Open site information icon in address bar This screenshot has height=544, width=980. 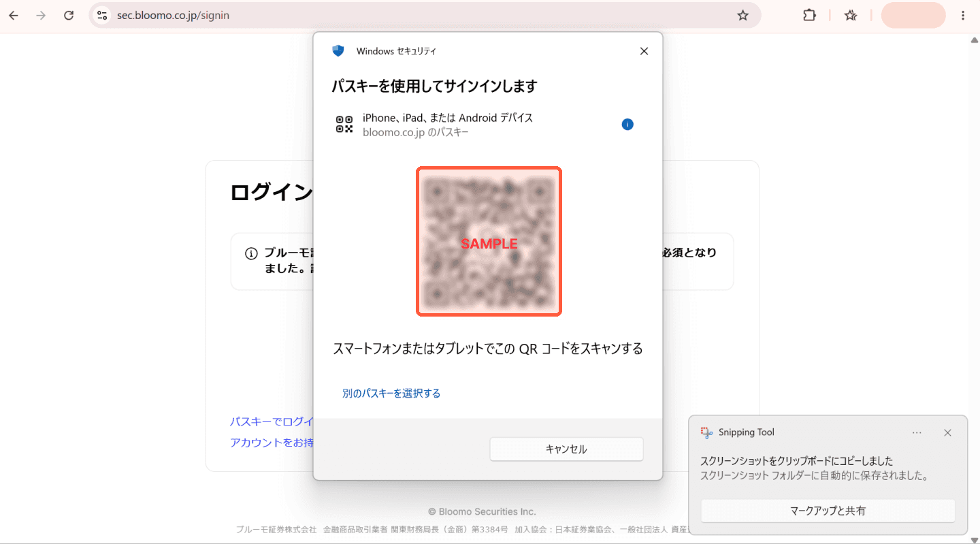(102, 15)
